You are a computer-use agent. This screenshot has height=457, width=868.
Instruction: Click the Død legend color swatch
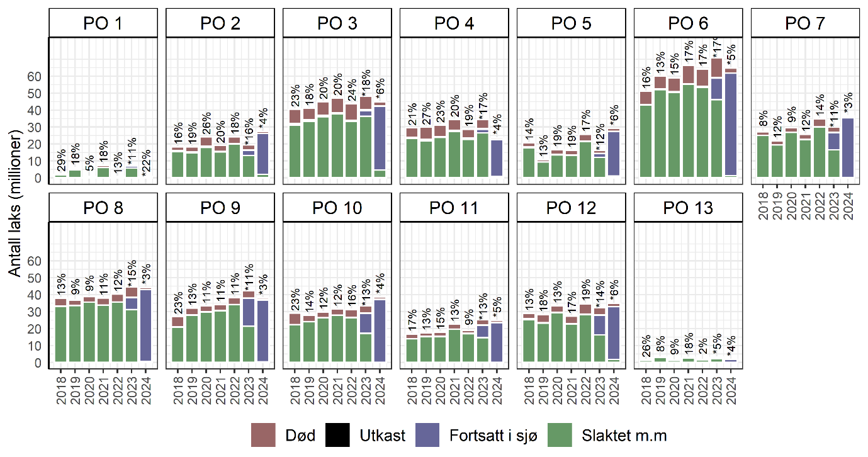tap(263, 435)
